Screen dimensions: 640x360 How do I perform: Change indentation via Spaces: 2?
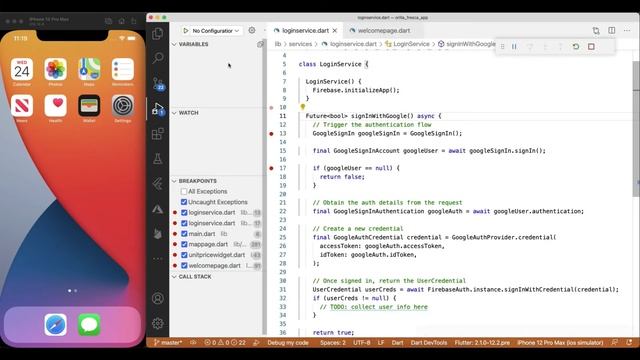(x=333, y=343)
